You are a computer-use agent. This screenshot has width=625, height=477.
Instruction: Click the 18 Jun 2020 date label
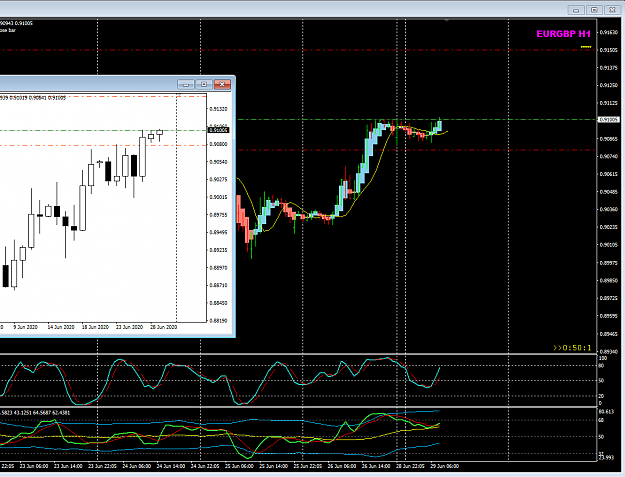[x=95, y=327]
